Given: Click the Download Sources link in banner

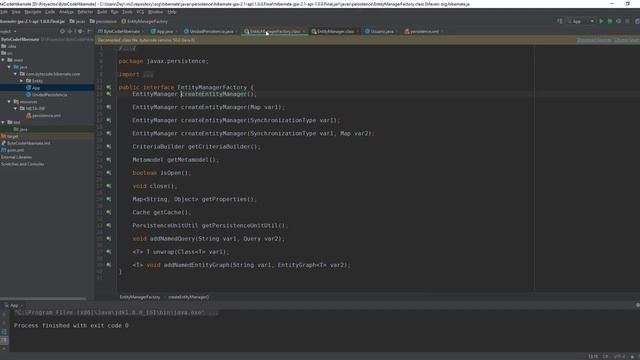Looking at the screenshot, I should [x=594, y=40].
